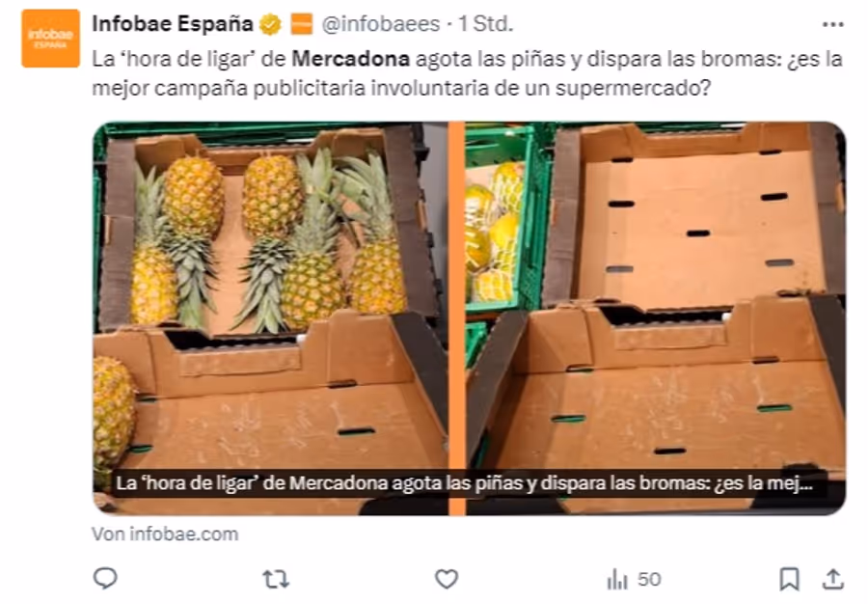
Task: Click the headline caption overlay on card
Action: coord(464,483)
